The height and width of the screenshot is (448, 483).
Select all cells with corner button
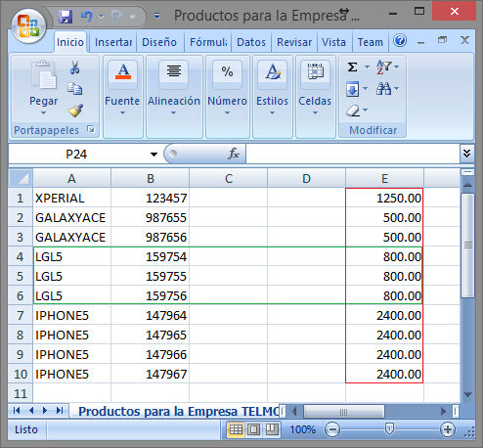[21, 178]
